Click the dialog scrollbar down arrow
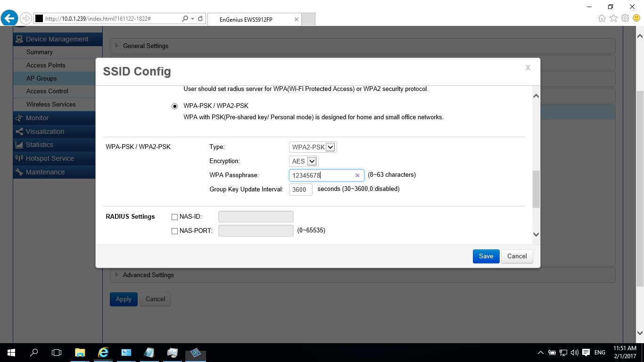644x362 pixels. 536,234
